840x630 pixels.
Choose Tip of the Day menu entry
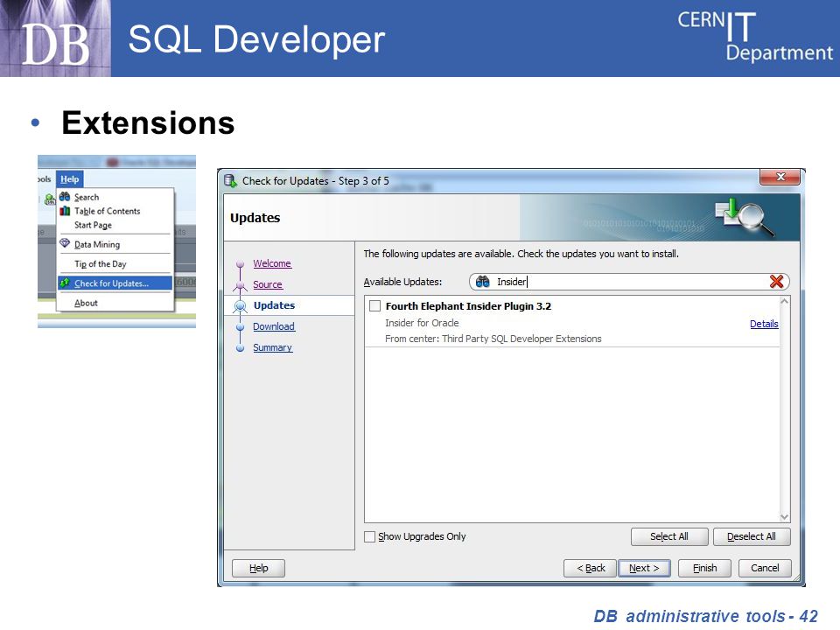tap(115, 263)
